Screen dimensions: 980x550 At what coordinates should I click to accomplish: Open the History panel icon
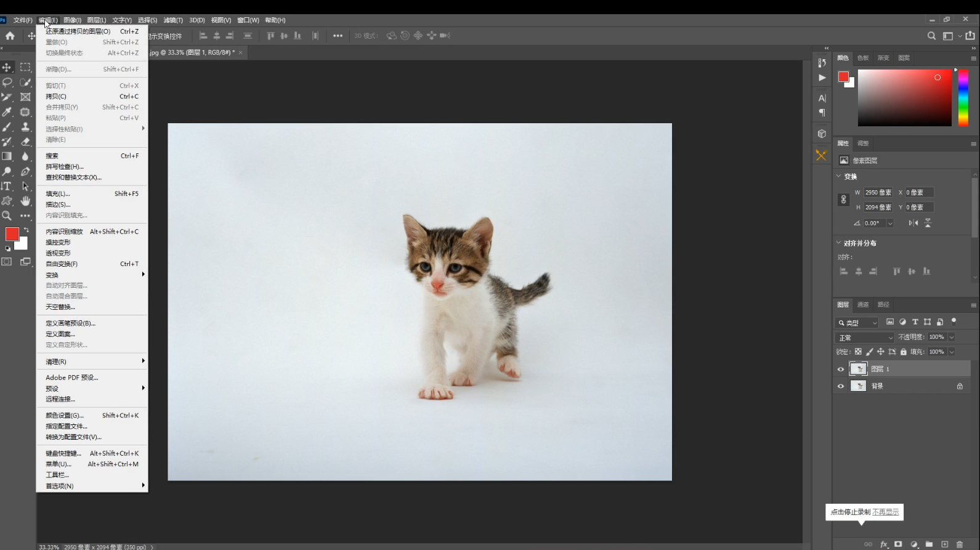point(822,63)
